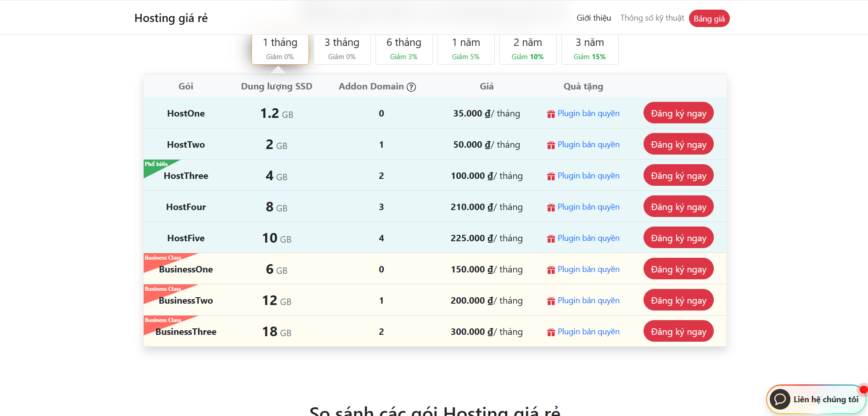Click the Business Class ribbon on BusinessTwo
Viewport: 868px width, 416px height.
click(163, 290)
